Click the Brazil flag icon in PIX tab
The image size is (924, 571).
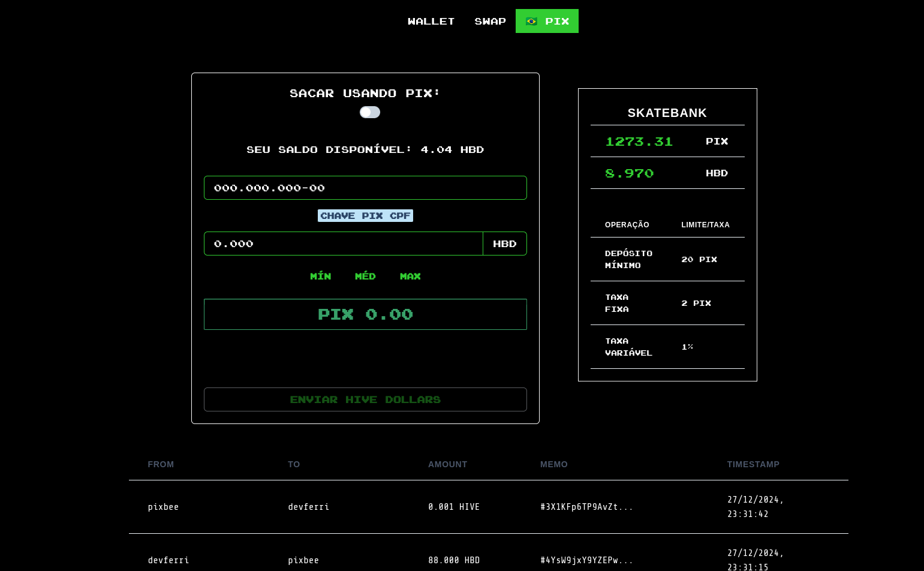tap(531, 22)
